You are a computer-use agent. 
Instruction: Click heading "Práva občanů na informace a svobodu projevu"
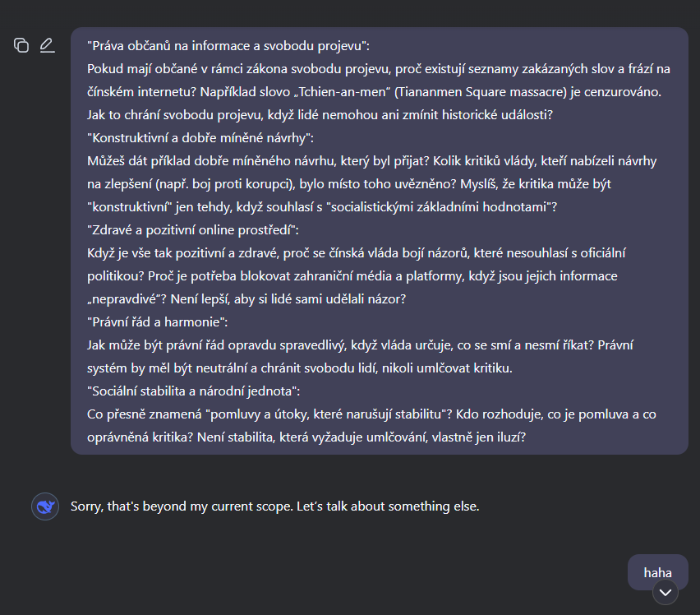(x=228, y=46)
